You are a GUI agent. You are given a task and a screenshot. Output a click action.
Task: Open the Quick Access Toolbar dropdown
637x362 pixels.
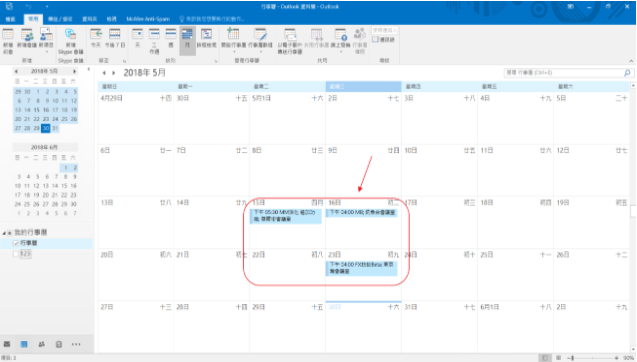(47, 7)
